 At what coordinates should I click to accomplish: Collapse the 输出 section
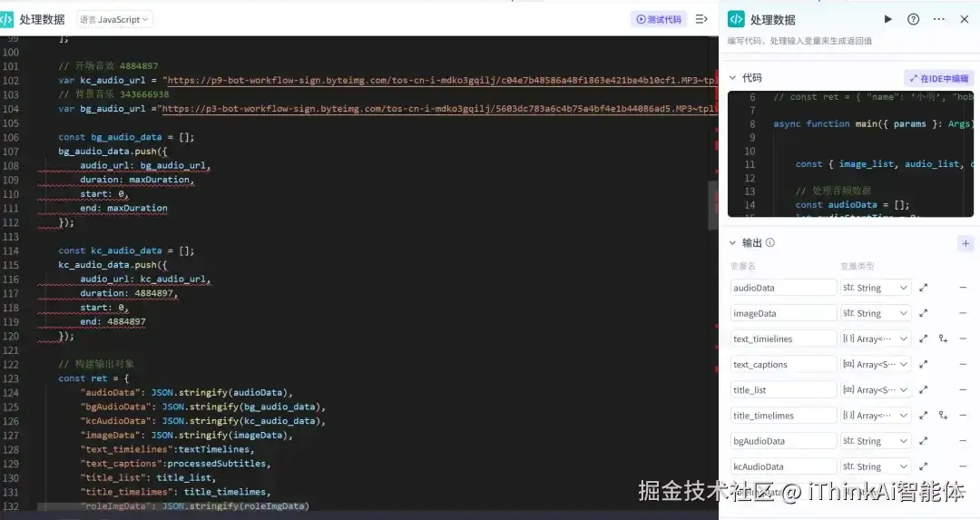tap(732, 242)
